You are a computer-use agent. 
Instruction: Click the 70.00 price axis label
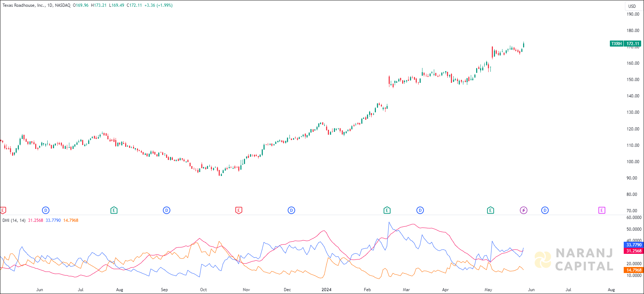[x=632, y=211]
